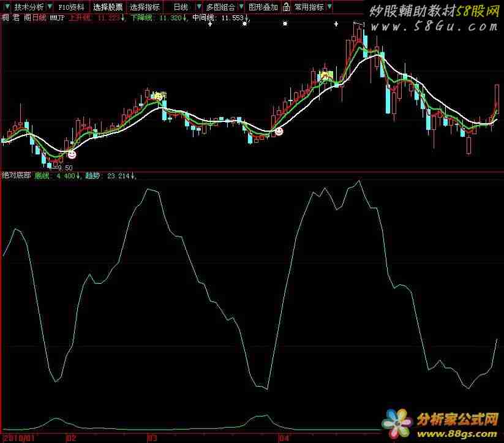Viewport: 504px width, 443px height.
Task: Click the 9.50 low price label
Action: tap(66, 168)
